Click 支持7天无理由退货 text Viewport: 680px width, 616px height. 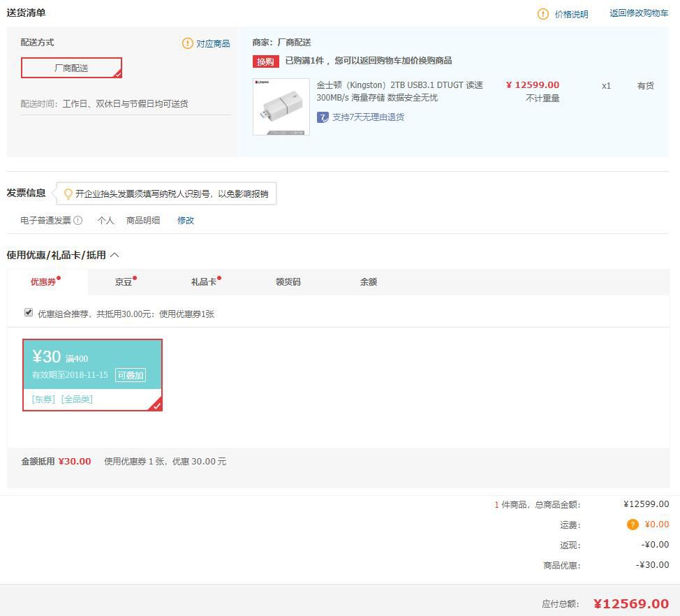[368, 117]
